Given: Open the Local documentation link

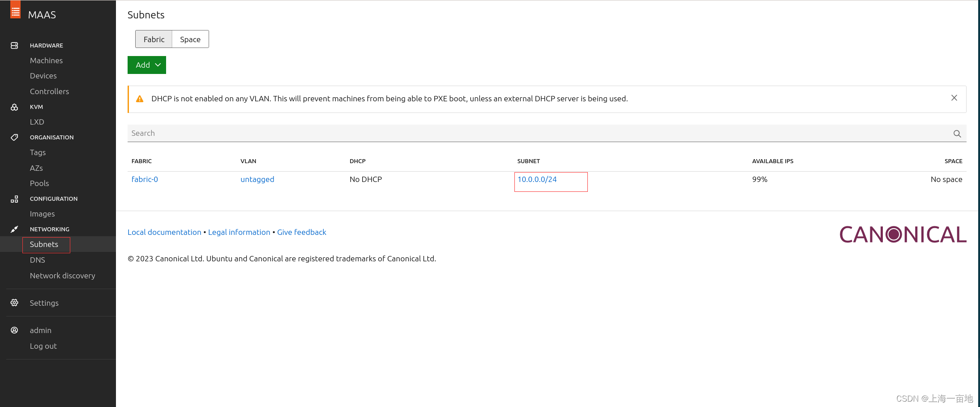Looking at the screenshot, I should point(164,232).
